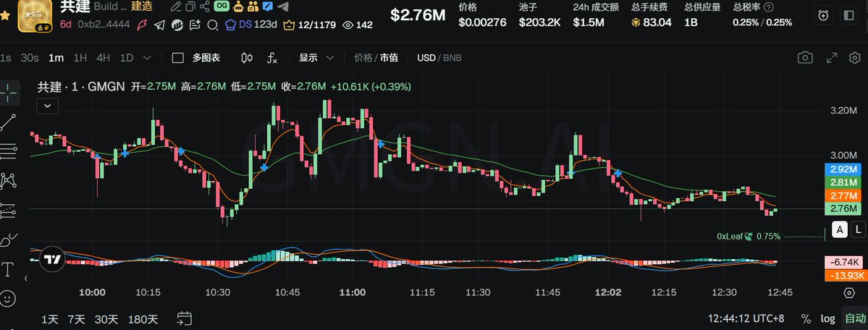Switch chart to 价格 mode
The image size is (868, 330).
[x=363, y=58]
